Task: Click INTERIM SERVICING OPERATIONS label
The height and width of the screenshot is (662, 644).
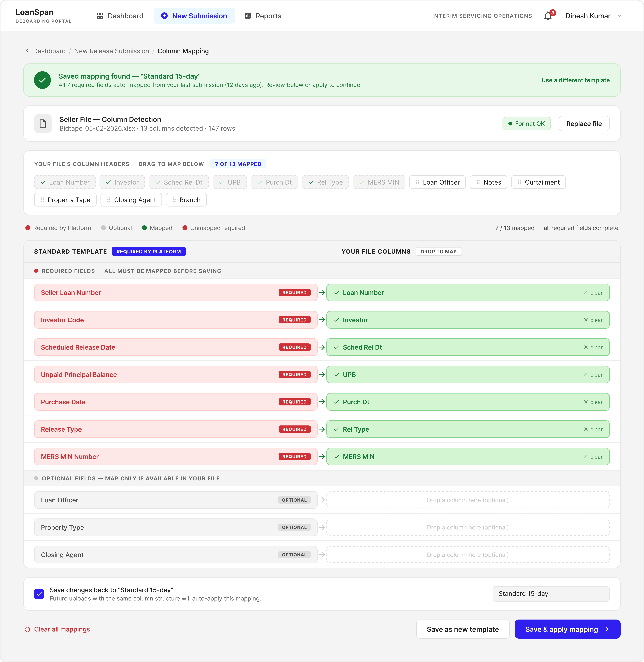Action: point(482,16)
